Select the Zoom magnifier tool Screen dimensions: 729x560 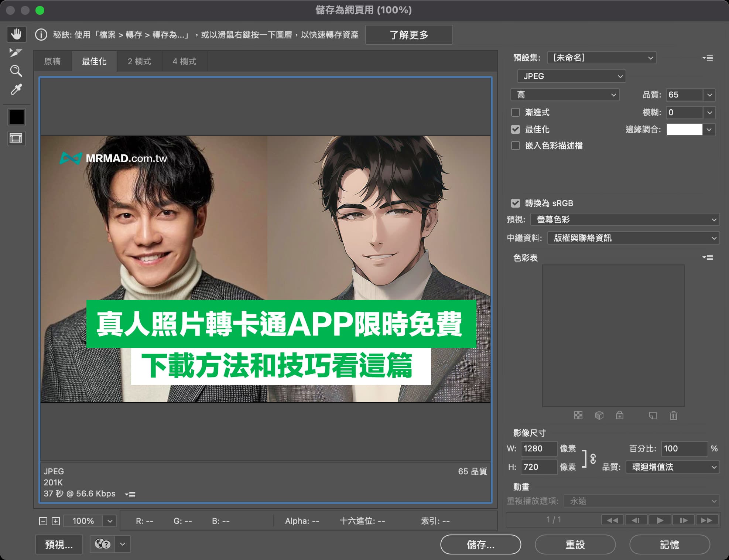(x=16, y=71)
